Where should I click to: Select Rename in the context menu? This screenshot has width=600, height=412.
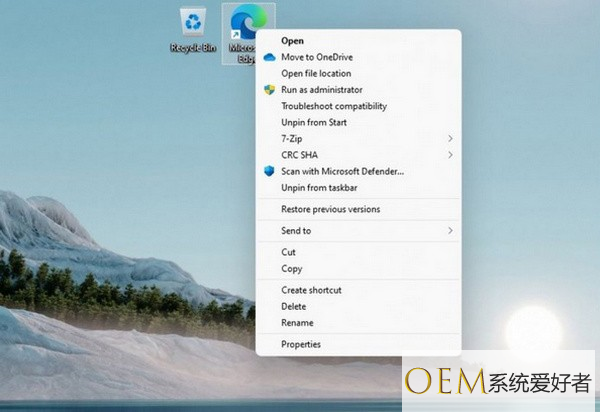click(297, 323)
